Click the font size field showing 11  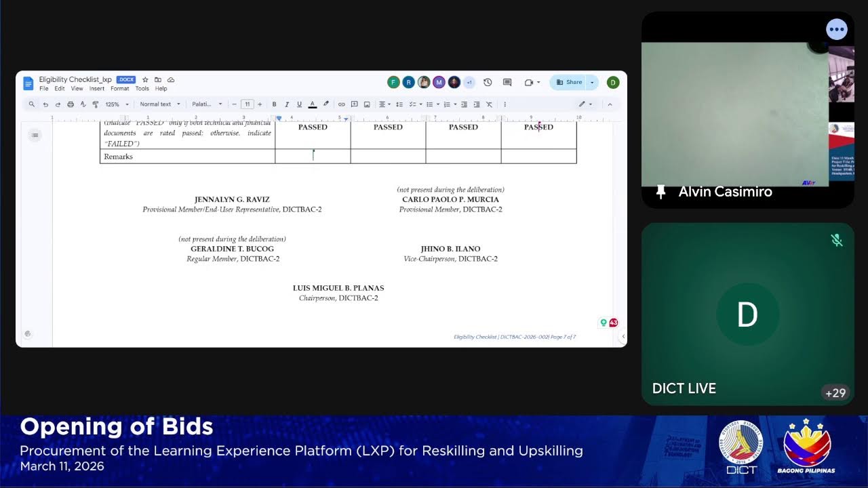click(x=247, y=104)
